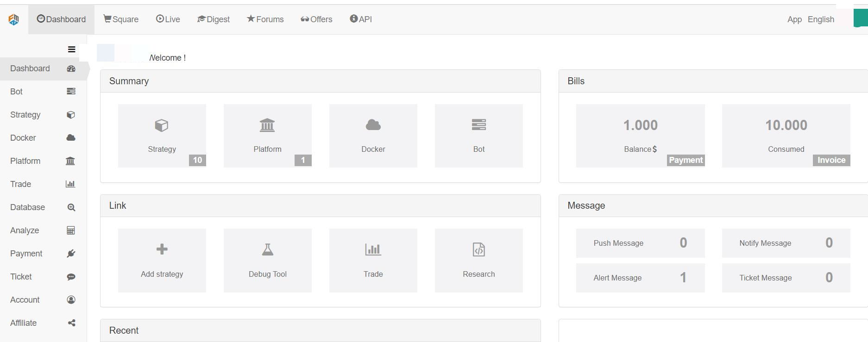868x342 pixels.
Task: Click the Trade bar chart icon in sidebar
Action: click(70, 184)
